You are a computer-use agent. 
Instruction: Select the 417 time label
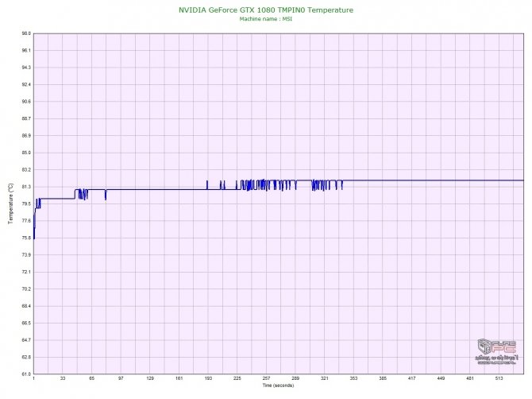click(x=412, y=378)
